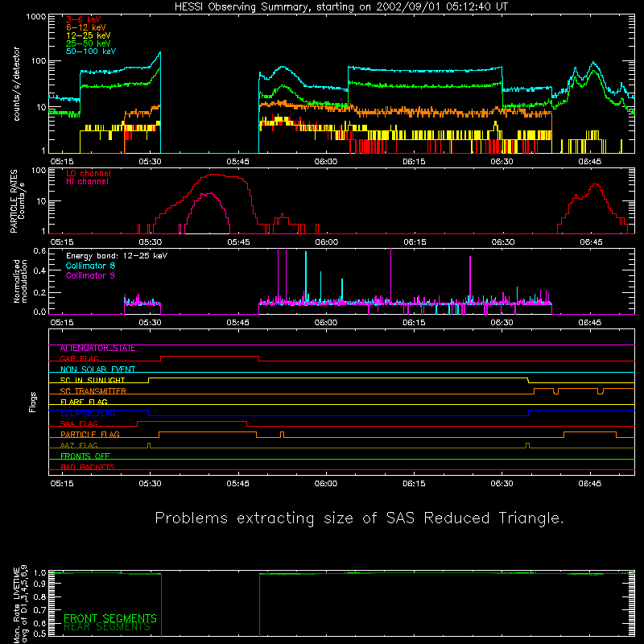Select the '6-12 keV' orange legend label
Screen dimensions: 644x644
(86, 27)
